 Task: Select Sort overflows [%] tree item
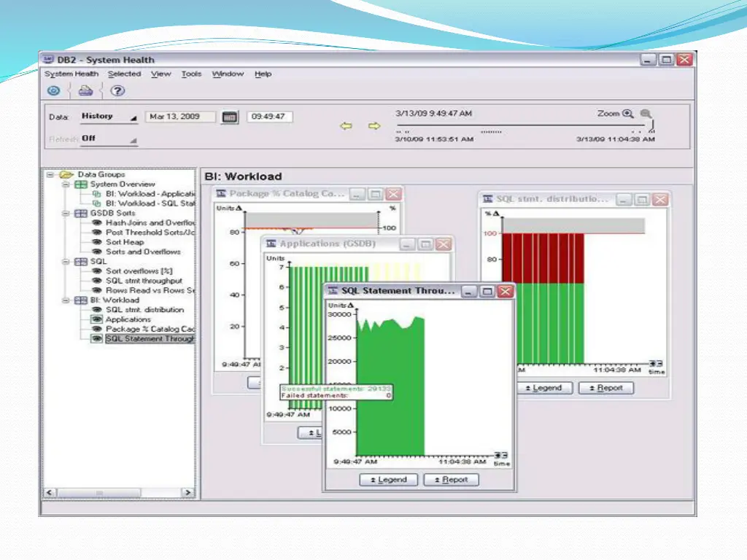pos(139,271)
